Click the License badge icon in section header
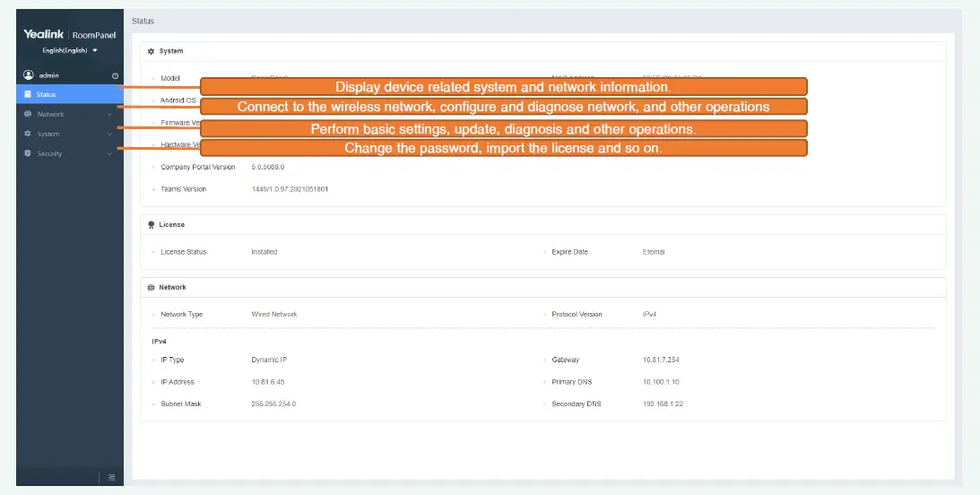 [151, 225]
